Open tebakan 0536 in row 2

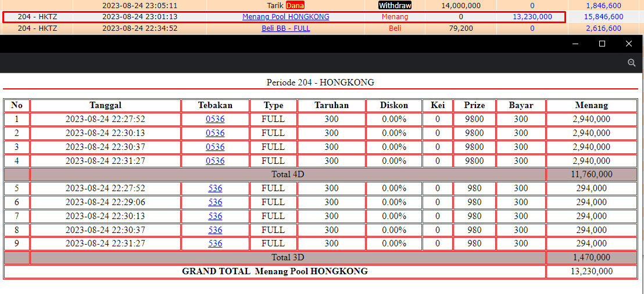click(x=215, y=133)
